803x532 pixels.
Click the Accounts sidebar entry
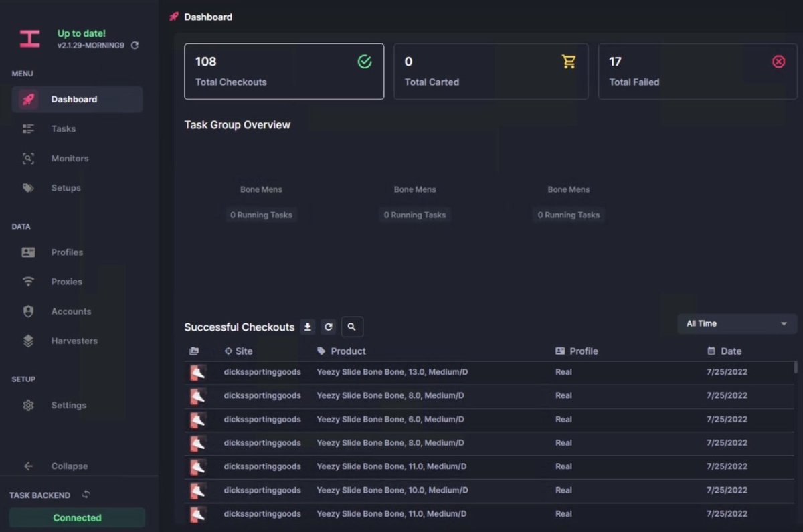click(70, 311)
